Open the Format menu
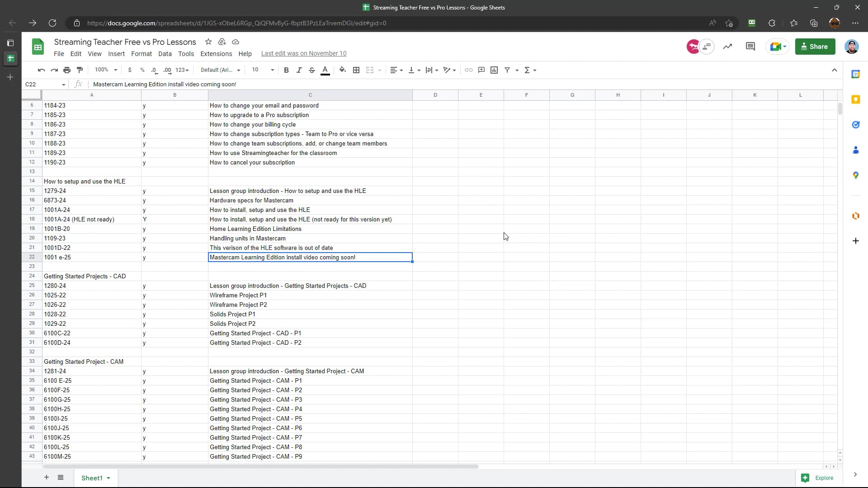This screenshot has height=488, width=868. click(x=142, y=54)
